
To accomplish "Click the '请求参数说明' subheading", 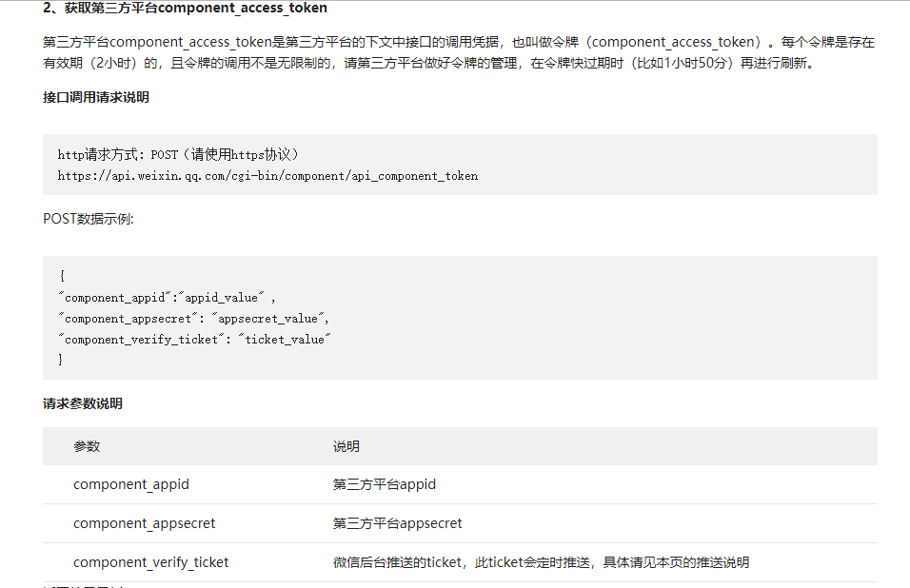I will [x=83, y=403].
